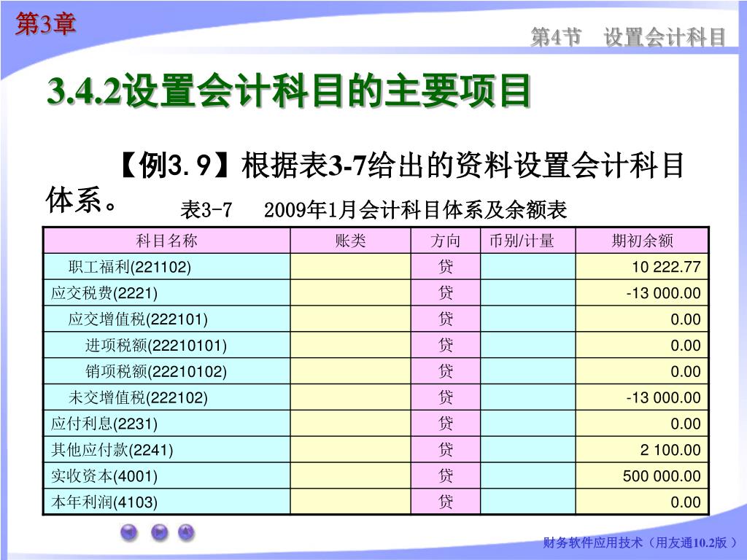Click the 应交增值税(222101) row name
The width and height of the screenshot is (747, 560).
[138, 319]
